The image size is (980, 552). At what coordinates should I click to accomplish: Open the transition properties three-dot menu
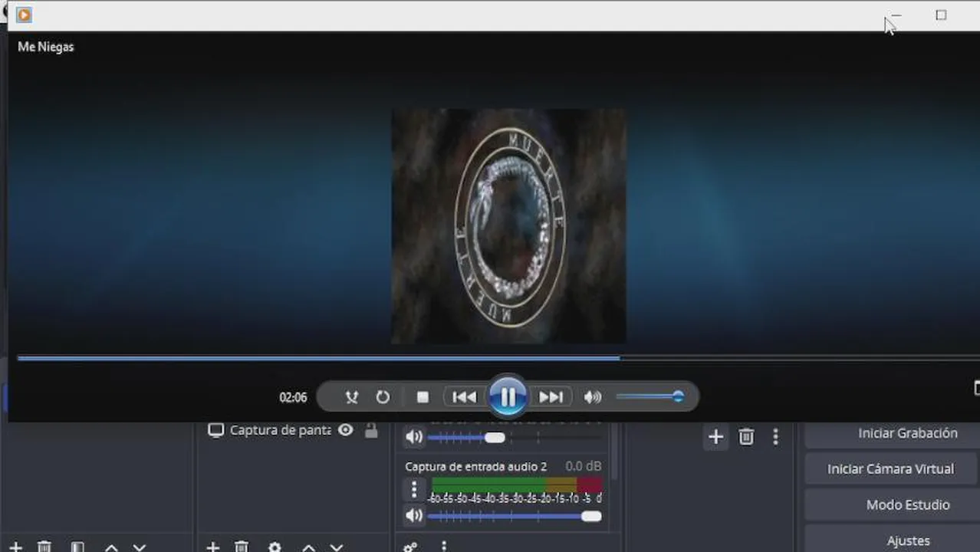(775, 437)
